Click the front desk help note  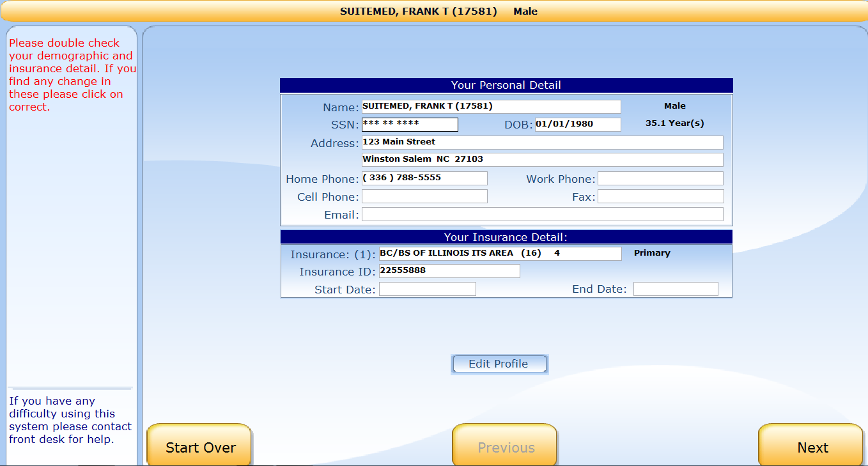70,420
